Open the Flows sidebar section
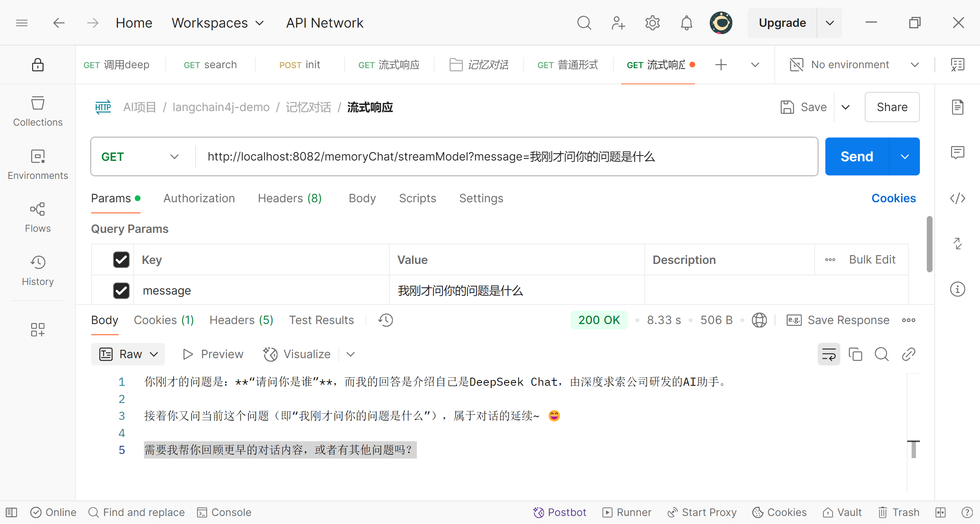This screenshot has width=980, height=524. coord(38,217)
